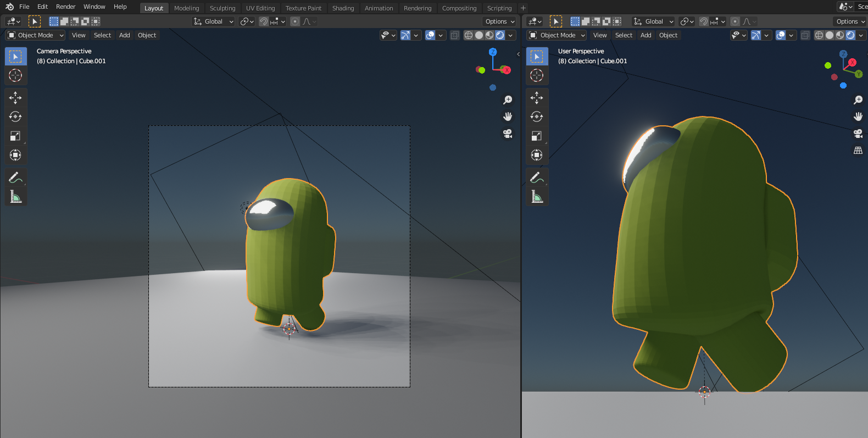Open Select menu in left viewport header
This screenshot has width=868, height=438.
tap(102, 35)
